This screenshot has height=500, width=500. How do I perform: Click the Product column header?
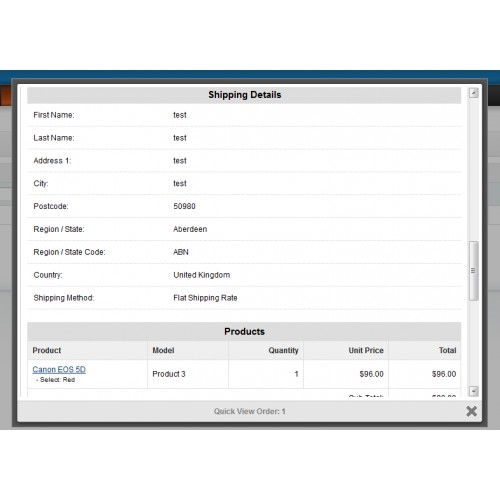pyautogui.click(x=47, y=350)
